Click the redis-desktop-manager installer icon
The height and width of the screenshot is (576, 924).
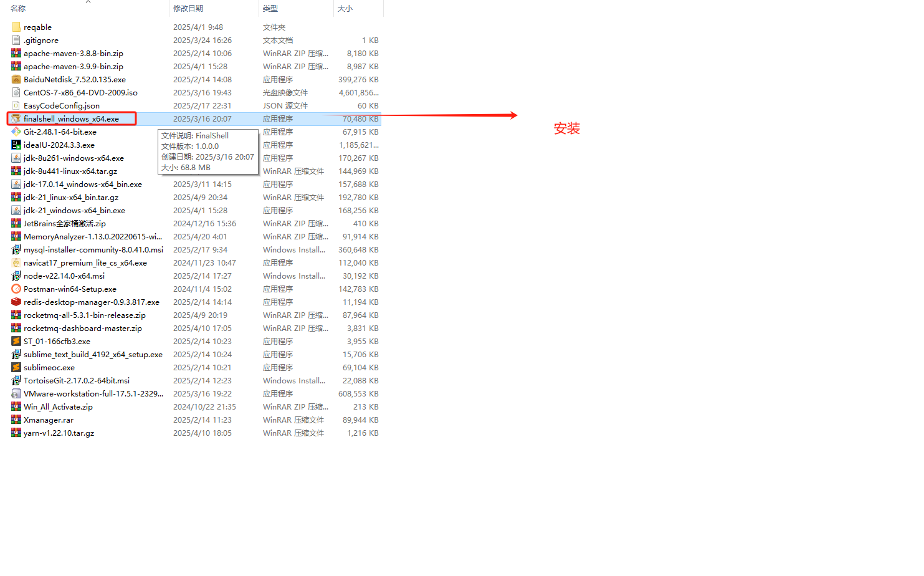[16, 302]
